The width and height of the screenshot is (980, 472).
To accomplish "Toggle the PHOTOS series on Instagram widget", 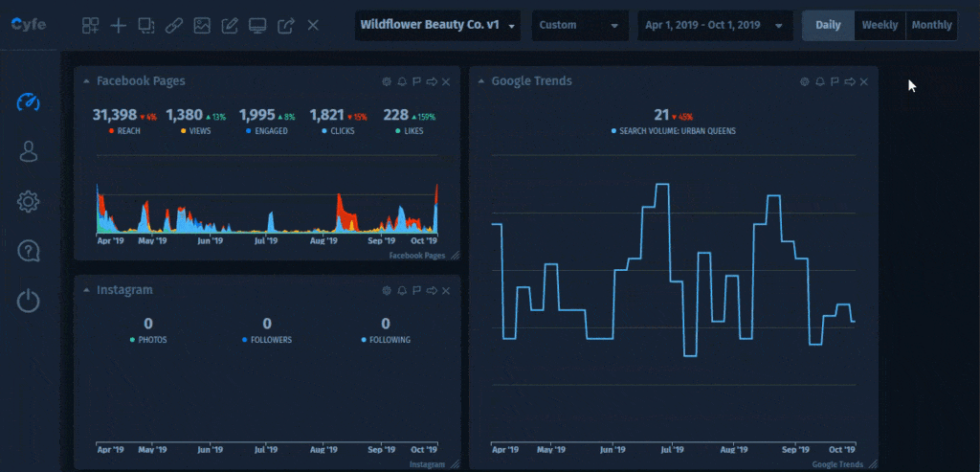I will (148, 340).
